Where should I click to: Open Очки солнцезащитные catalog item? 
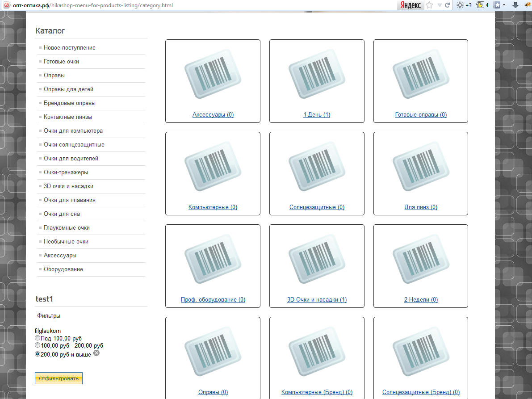[74, 144]
